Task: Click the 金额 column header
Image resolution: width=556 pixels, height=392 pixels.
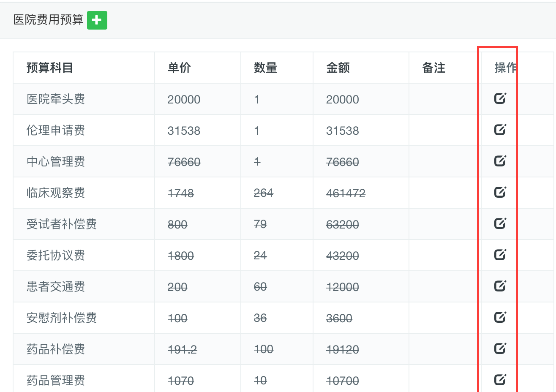Action: tap(338, 68)
